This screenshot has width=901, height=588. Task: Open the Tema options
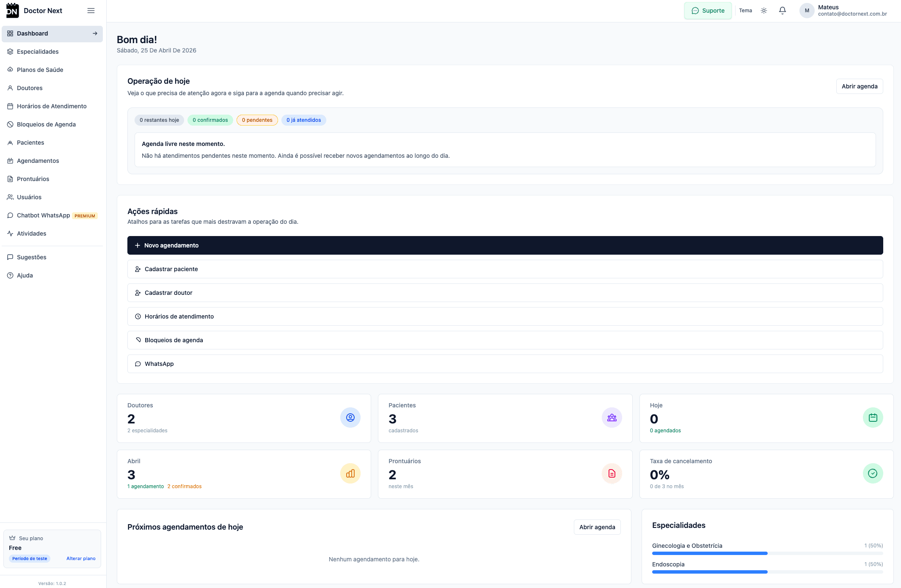(746, 10)
